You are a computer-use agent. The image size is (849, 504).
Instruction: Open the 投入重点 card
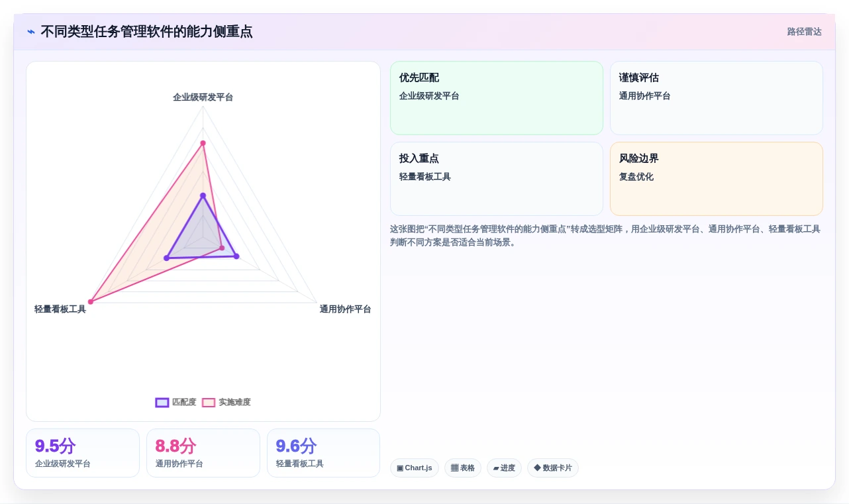click(x=497, y=179)
